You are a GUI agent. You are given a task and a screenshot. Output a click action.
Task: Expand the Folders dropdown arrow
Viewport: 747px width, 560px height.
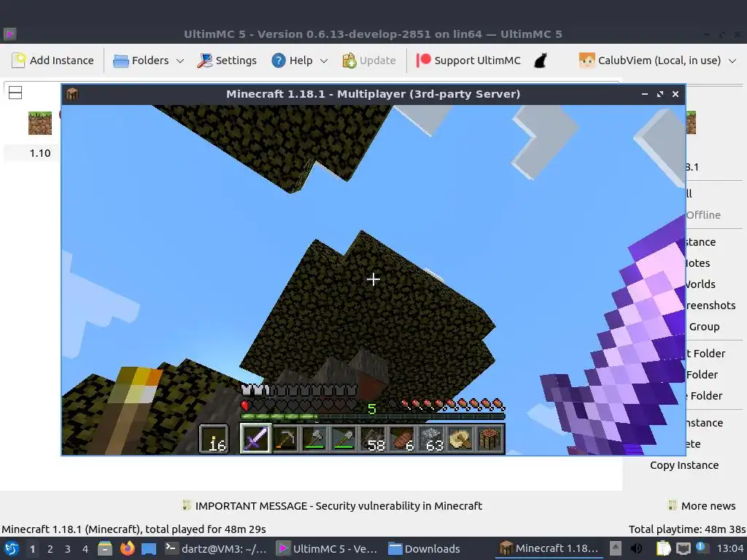180,61
